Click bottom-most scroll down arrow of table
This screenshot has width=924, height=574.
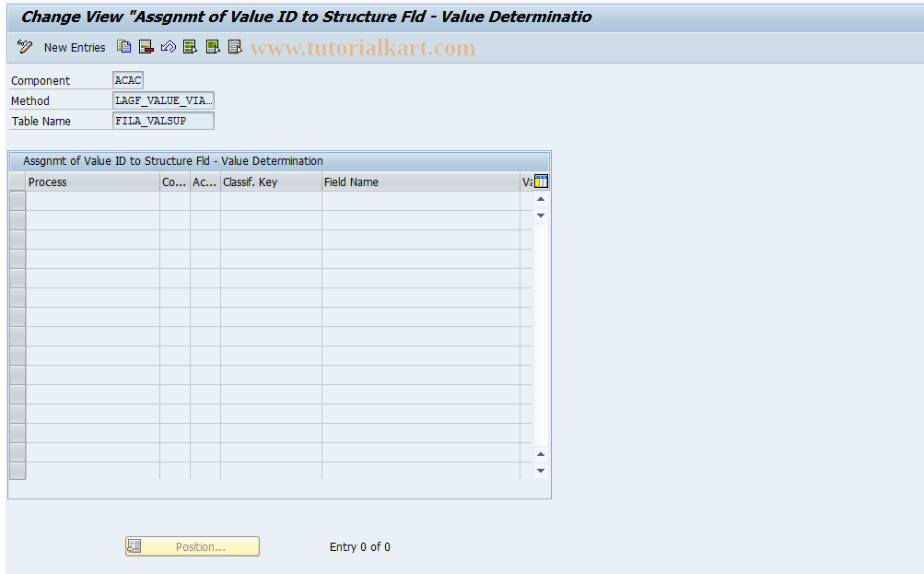(541, 471)
